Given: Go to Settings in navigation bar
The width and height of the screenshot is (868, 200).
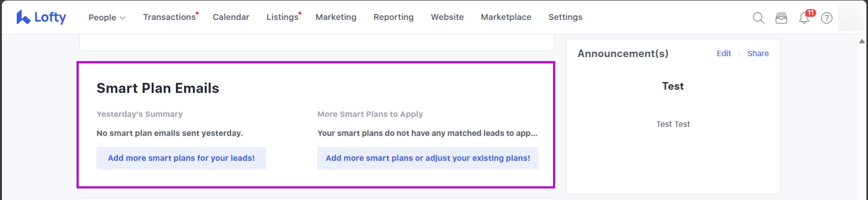Looking at the screenshot, I should click(565, 17).
